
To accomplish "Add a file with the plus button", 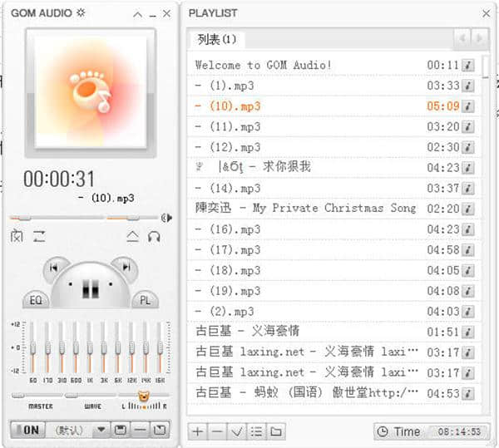I will click(197, 431).
